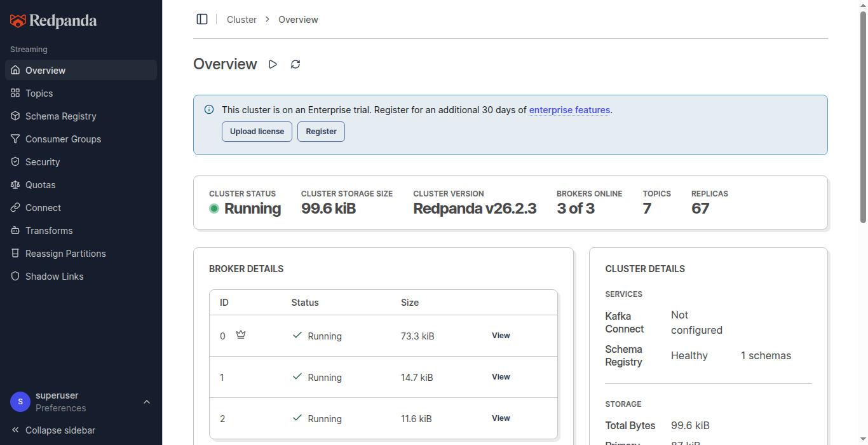Navigate to Reassign Partitions
This screenshot has width=868, height=445.
tap(81, 253)
